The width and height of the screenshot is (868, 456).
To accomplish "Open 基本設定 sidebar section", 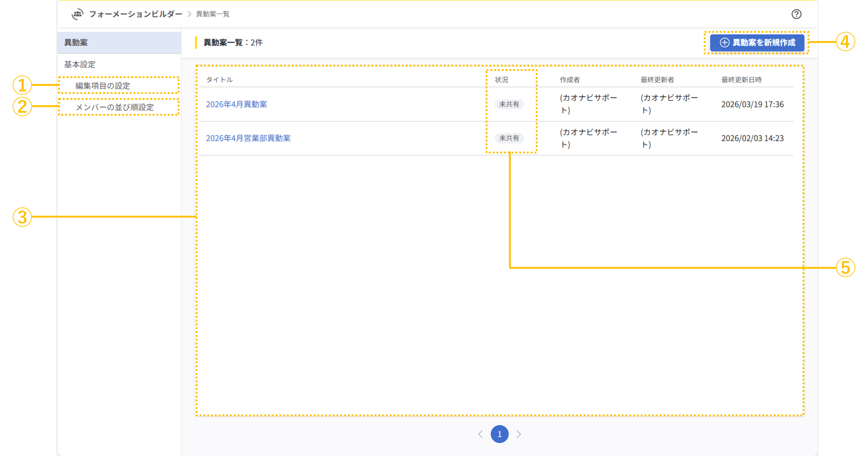I will 80,64.
